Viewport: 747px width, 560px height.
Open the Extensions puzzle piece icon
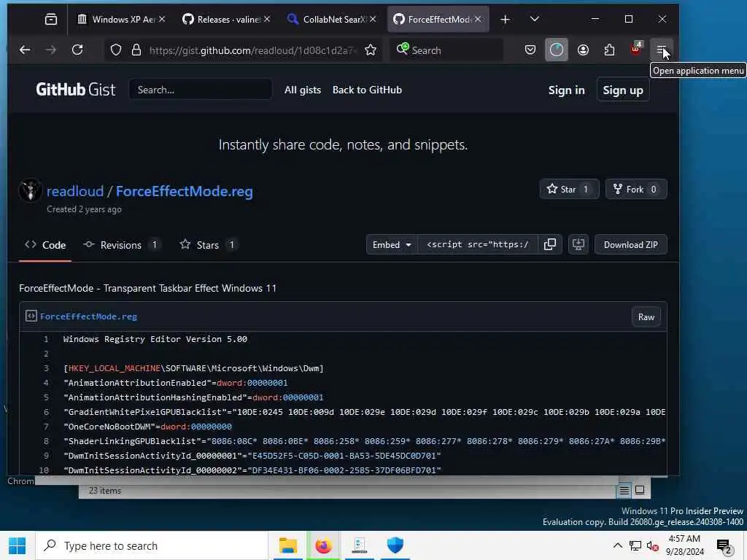coord(609,50)
